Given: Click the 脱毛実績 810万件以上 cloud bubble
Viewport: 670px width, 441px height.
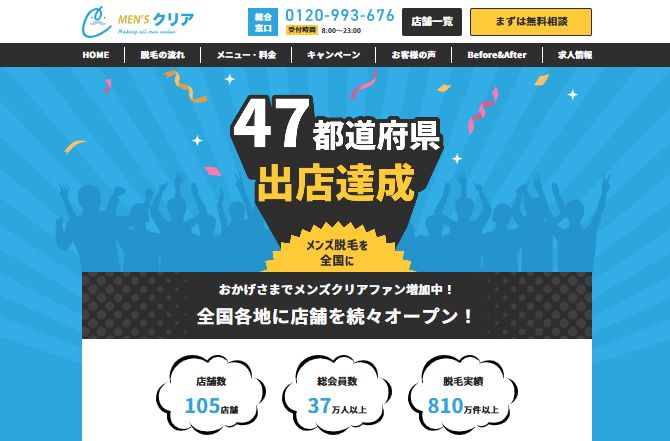Looking at the screenshot, I should tap(463, 394).
